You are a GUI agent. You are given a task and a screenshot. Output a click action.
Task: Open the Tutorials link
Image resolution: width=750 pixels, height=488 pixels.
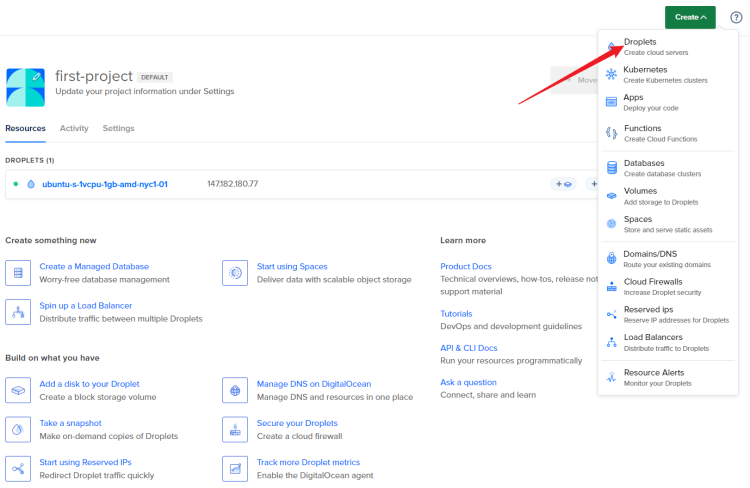point(456,314)
